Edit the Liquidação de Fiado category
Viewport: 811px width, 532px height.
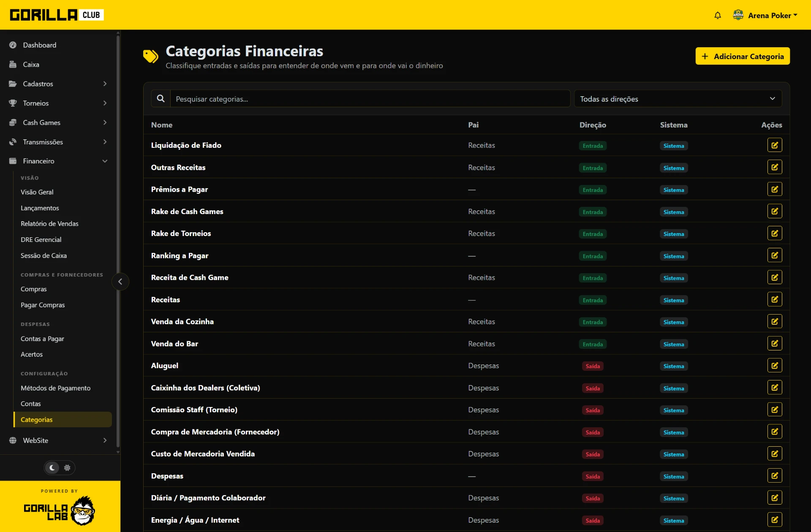click(x=775, y=145)
